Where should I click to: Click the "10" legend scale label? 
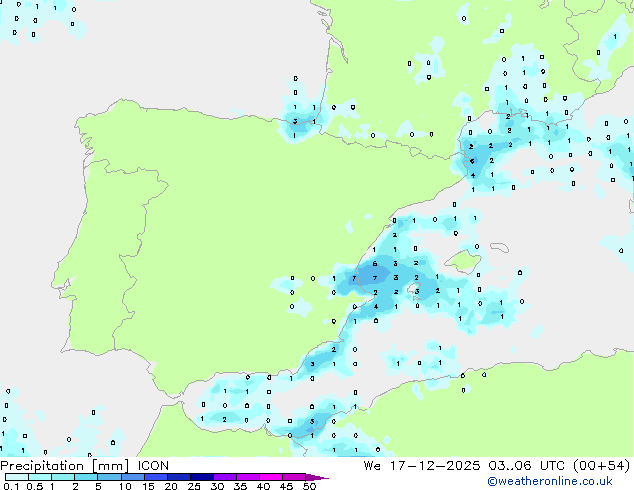(x=125, y=486)
